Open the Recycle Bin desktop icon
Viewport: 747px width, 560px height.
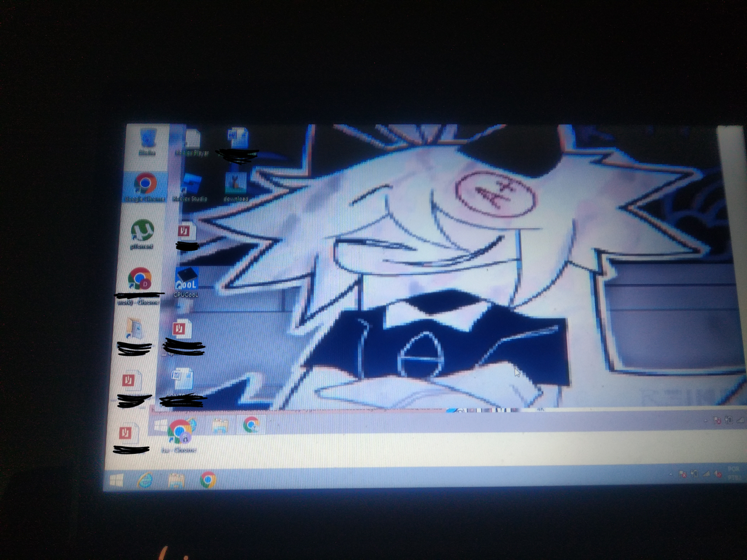pyautogui.click(x=148, y=140)
